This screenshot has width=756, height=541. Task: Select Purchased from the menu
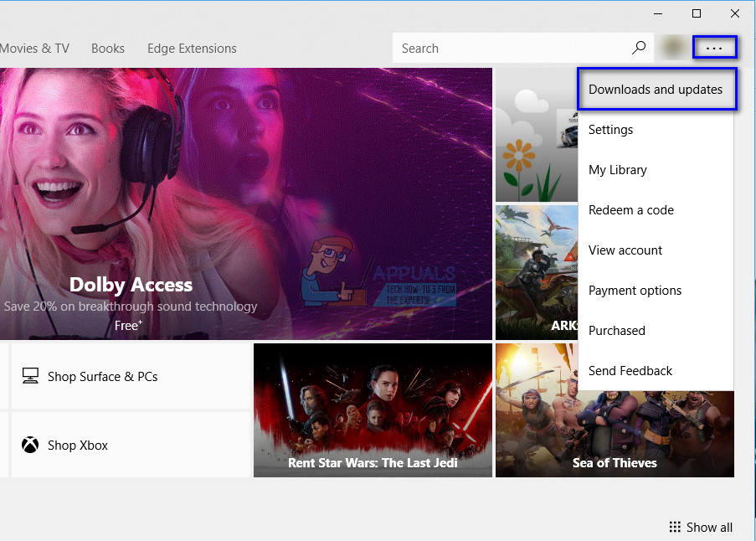pos(656,331)
